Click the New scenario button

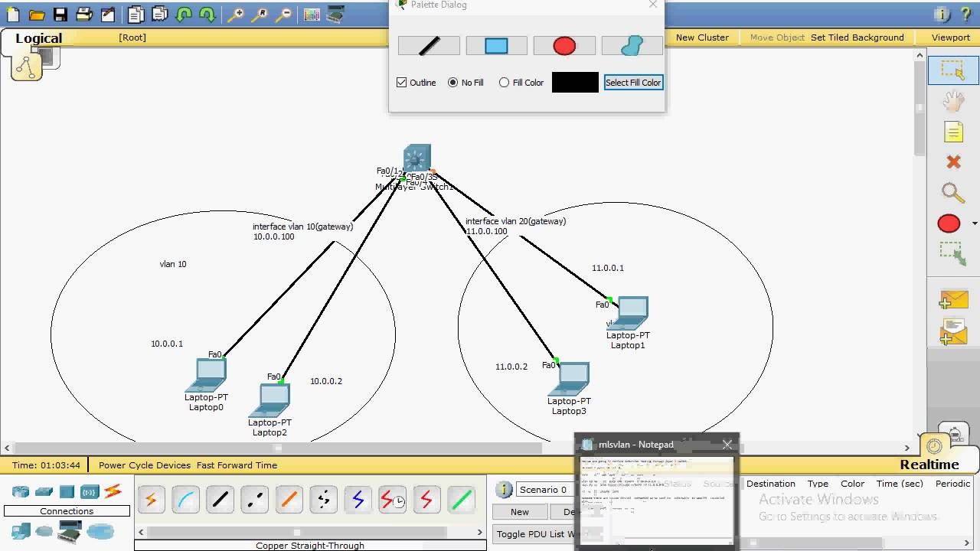[520, 512]
